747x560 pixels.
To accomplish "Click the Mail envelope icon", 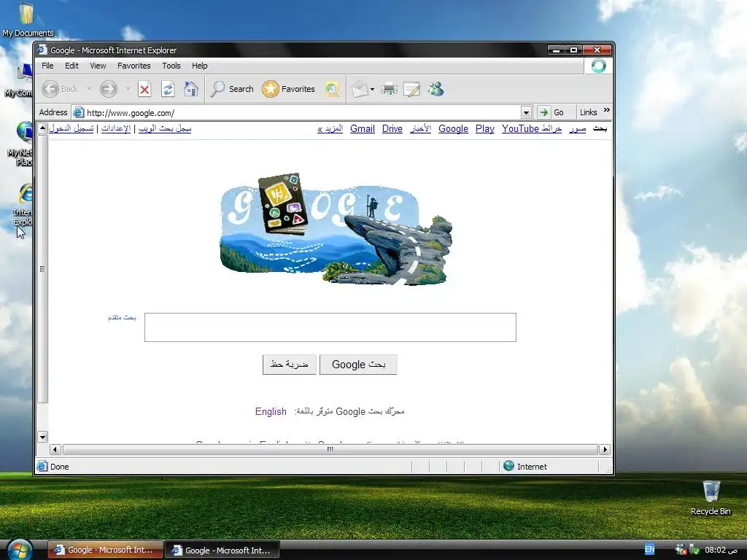I will pyautogui.click(x=360, y=89).
